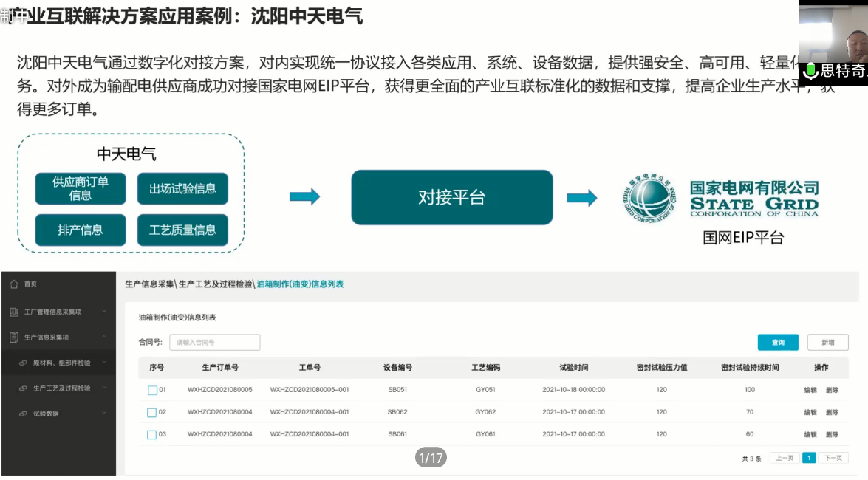Select 油箱制作(油变)信息列表 breadcrumb item
The height and width of the screenshot is (480, 868).
(x=300, y=284)
